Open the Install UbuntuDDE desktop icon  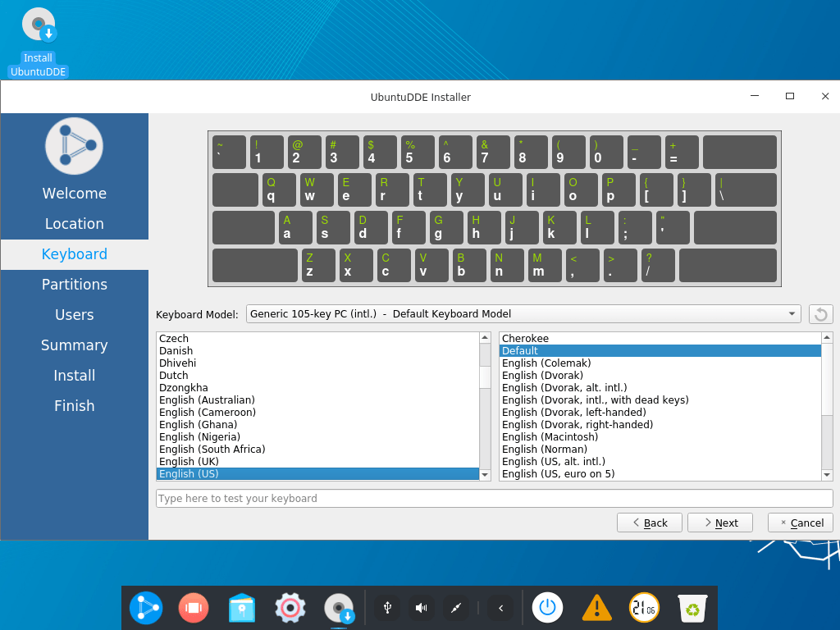click(x=38, y=43)
